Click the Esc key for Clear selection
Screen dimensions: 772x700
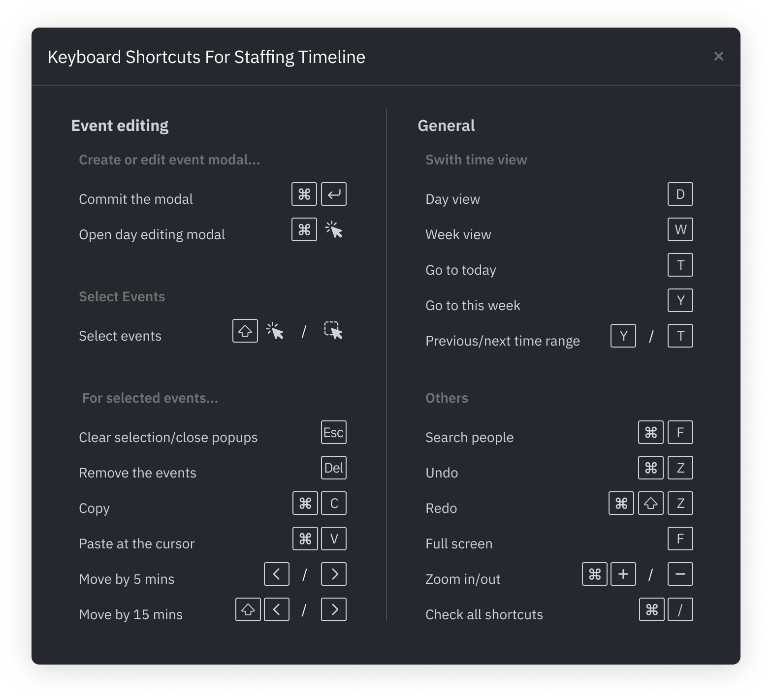334,432
